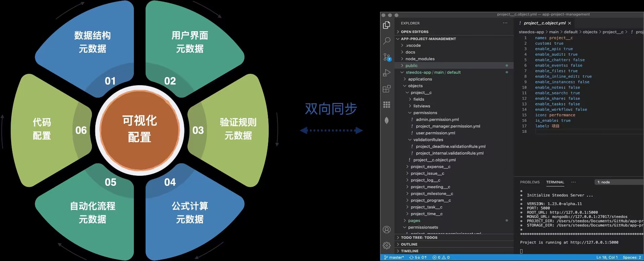Expand the TODO TREE: TODOS section

tap(454, 238)
